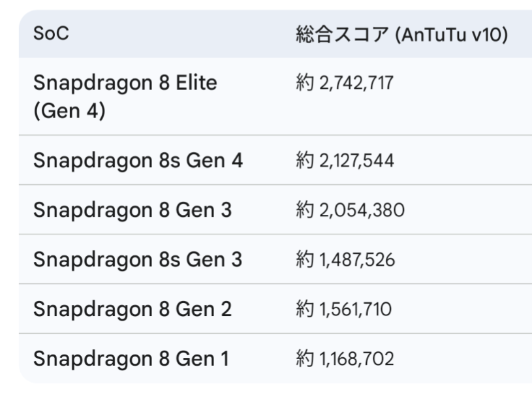Click the 総合スコア text in header
Image resolution: width=532 pixels, height=397 pixels.
pyautogui.click(x=342, y=34)
